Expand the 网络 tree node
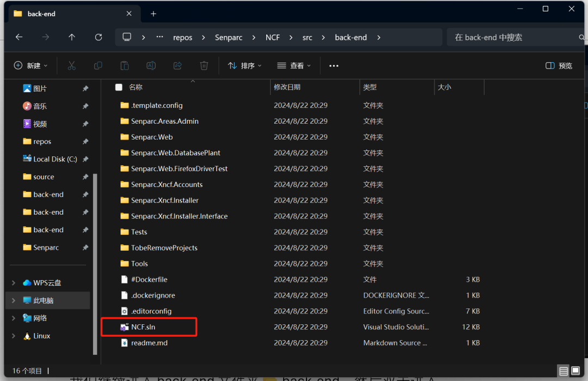 tap(14, 318)
